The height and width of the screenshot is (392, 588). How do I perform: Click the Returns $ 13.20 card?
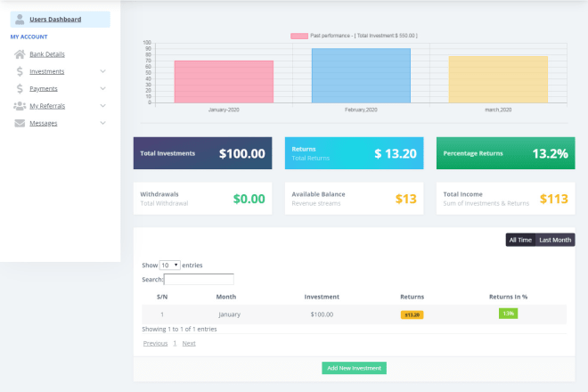pos(354,153)
